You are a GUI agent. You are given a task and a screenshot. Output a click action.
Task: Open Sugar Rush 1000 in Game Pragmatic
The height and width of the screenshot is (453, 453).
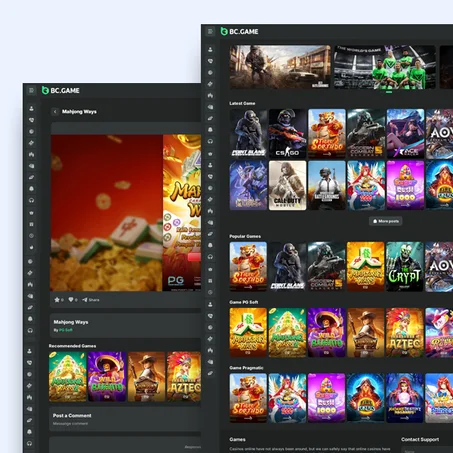tap(327, 398)
